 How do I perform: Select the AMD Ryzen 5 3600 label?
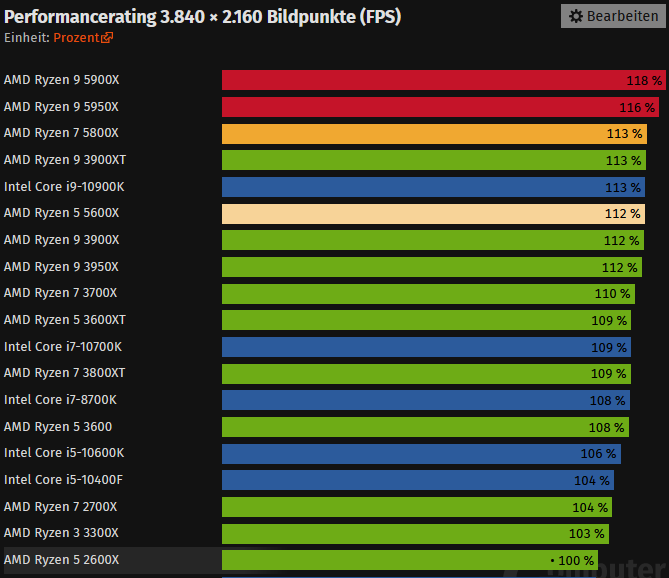point(58,427)
